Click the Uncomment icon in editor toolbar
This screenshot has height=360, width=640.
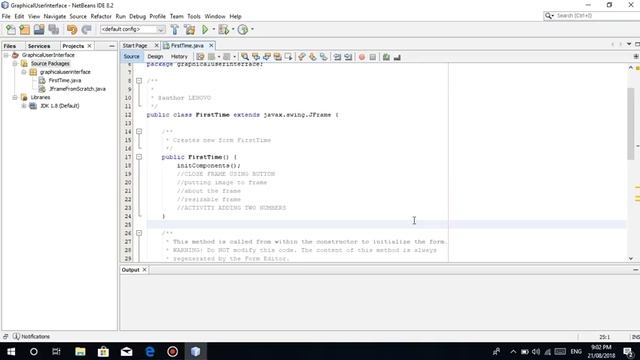[397, 57]
